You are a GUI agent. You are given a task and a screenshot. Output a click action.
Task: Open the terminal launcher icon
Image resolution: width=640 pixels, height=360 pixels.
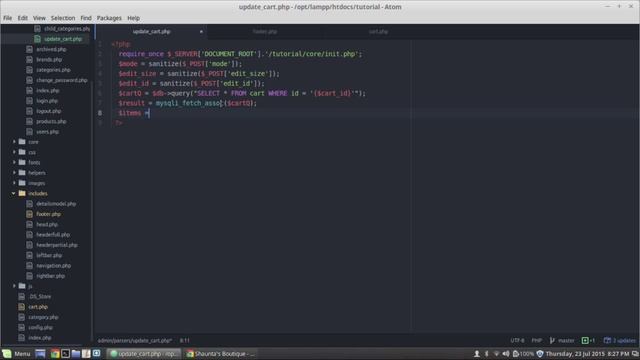click(65, 353)
